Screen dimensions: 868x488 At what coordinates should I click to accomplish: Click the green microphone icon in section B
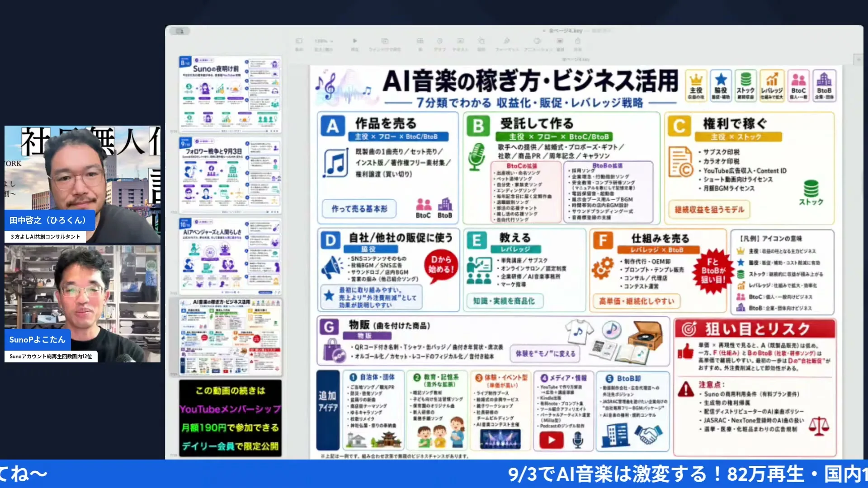click(476, 157)
